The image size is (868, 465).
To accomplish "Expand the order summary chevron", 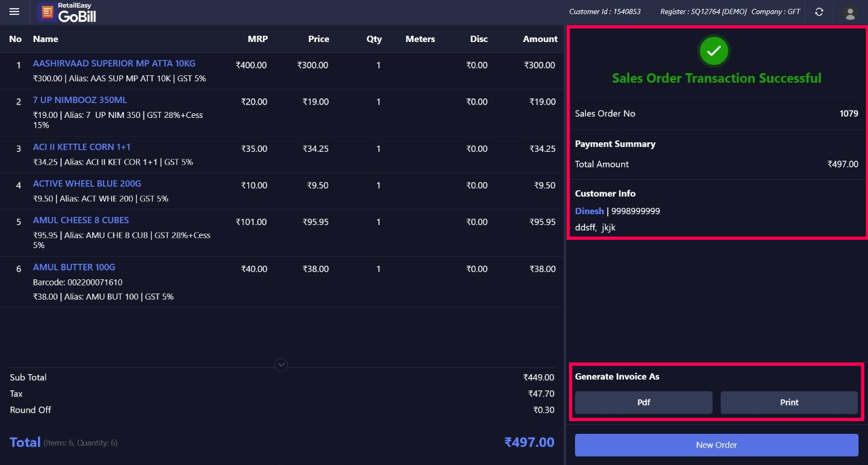I will 281,365.
